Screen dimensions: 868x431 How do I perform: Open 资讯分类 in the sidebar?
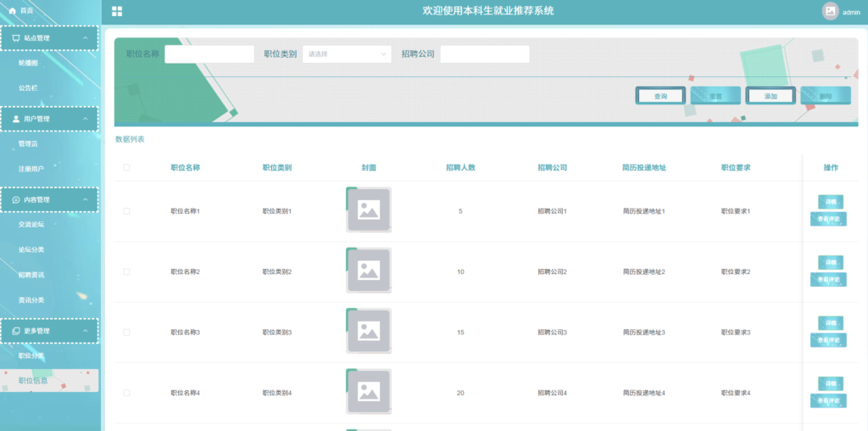(x=31, y=300)
